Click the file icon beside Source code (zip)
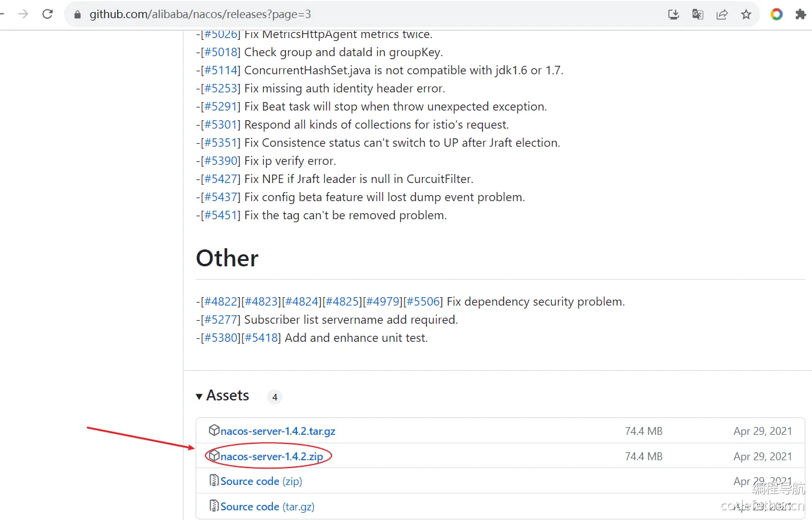Viewport: 812px width, 520px height. pos(214,481)
